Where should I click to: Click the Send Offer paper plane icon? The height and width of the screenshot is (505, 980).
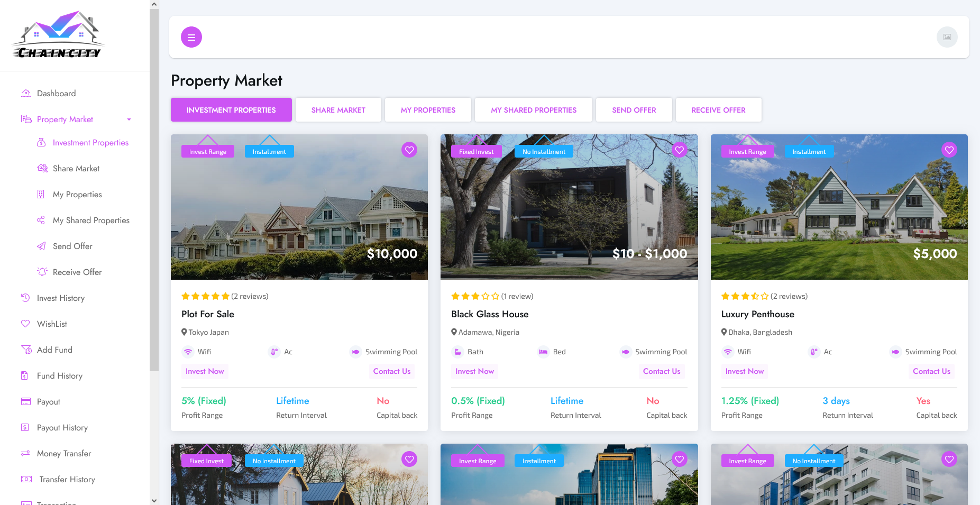(x=41, y=246)
